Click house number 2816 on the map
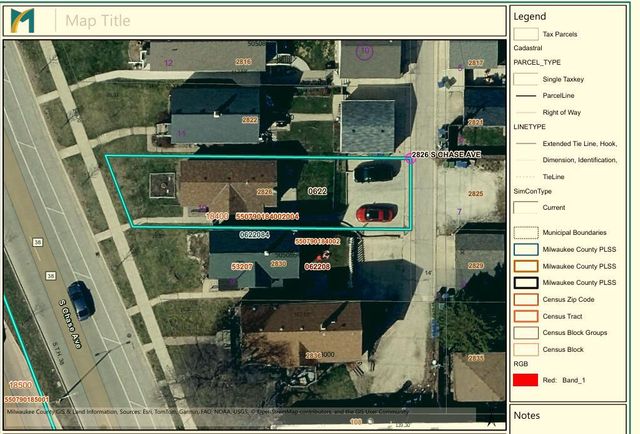This screenshot has width=640, height=434. point(243,62)
